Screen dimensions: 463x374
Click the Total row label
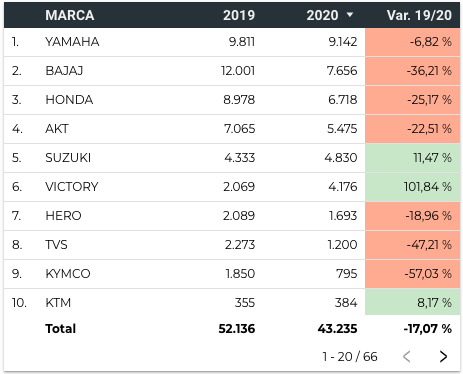61,329
